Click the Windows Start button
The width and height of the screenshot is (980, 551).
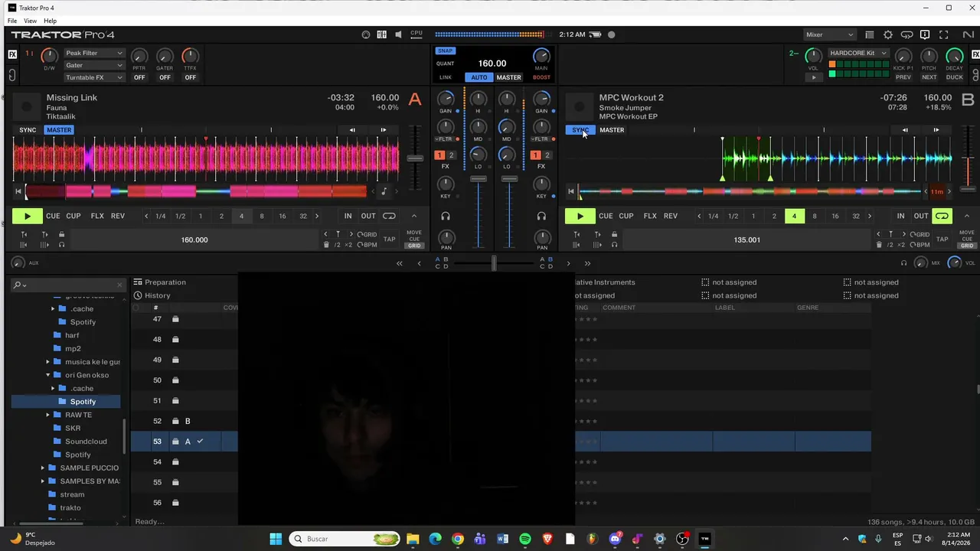[276, 539]
